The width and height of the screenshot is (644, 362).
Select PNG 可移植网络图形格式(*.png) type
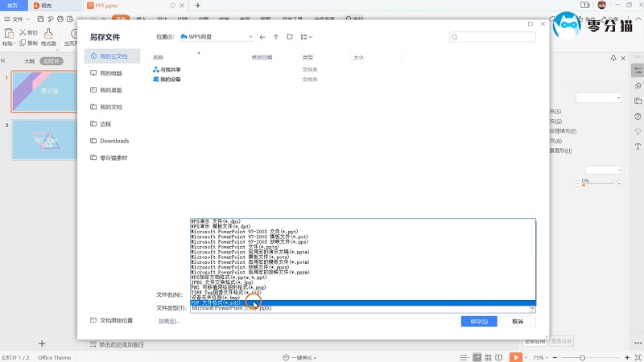pyautogui.click(x=363, y=288)
